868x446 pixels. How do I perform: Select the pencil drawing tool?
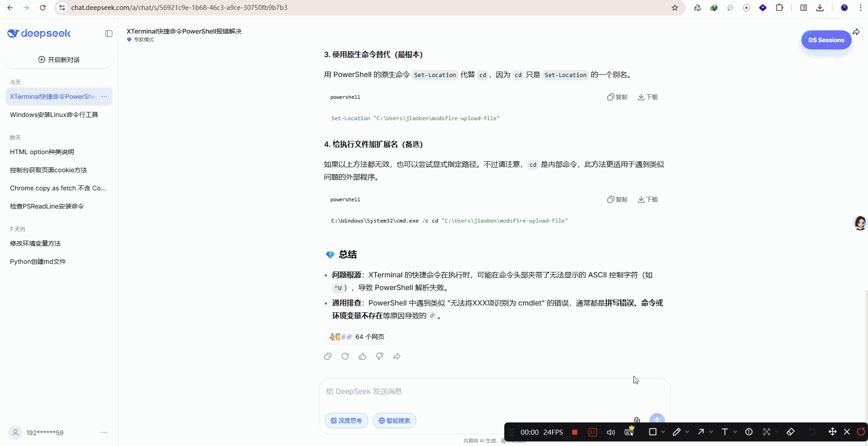click(677, 432)
